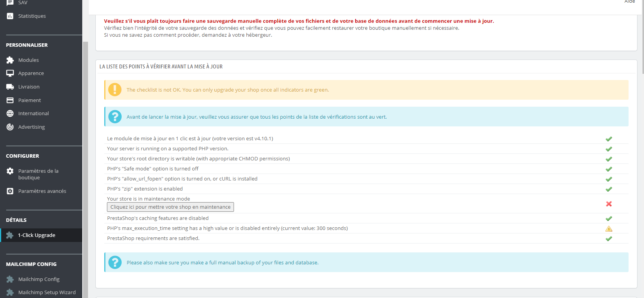Click 'LA LISTE DES POINTS À VÉRIFIER' heading
644x298 pixels.
click(161, 66)
